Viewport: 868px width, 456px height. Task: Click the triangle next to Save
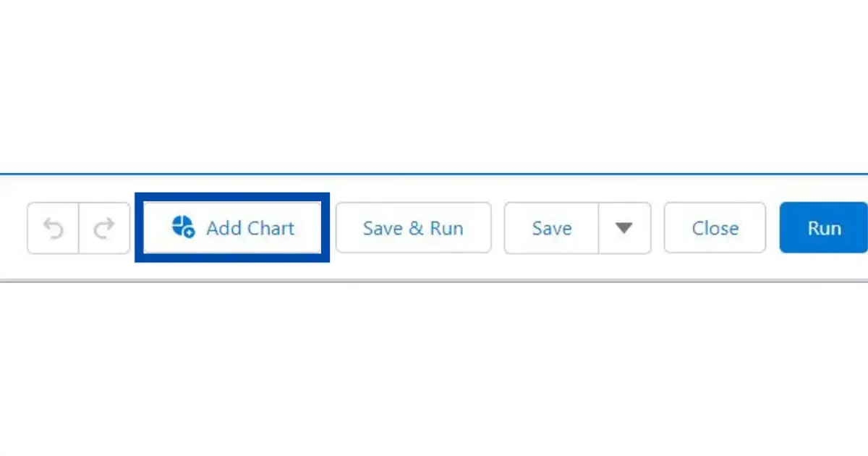click(x=623, y=228)
